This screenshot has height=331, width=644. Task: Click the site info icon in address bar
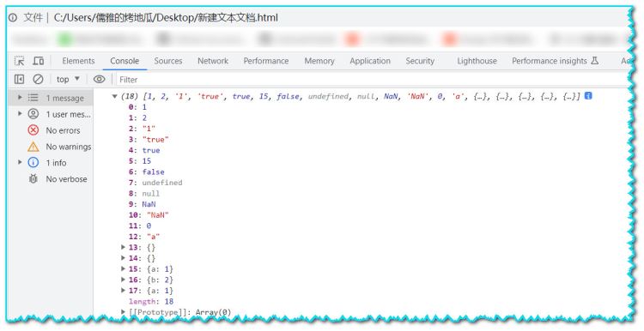pyautogui.click(x=13, y=18)
